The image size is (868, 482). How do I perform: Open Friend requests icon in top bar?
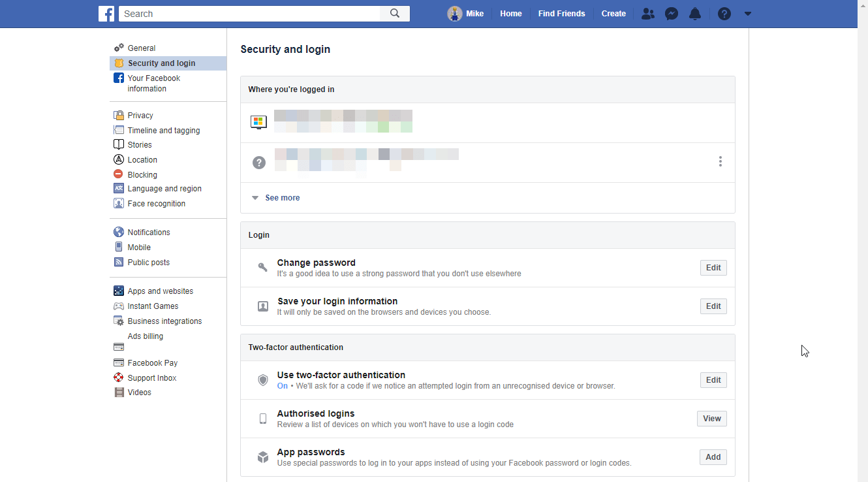[647, 14]
